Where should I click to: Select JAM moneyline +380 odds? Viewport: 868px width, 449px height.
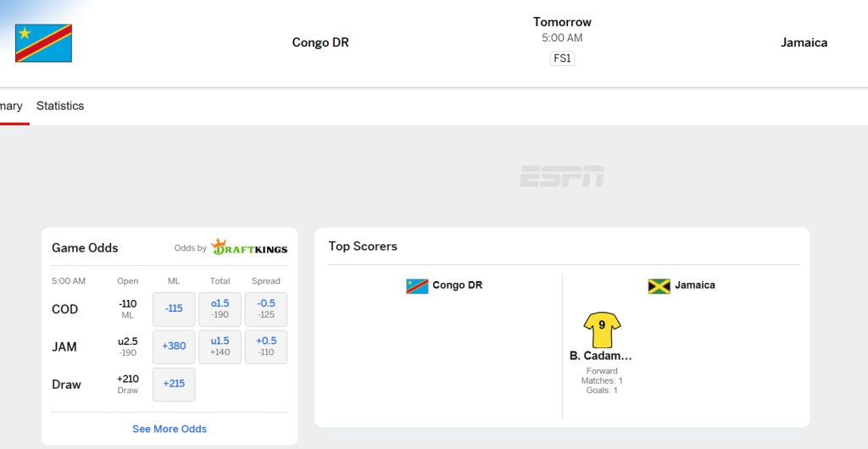pyautogui.click(x=174, y=346)
